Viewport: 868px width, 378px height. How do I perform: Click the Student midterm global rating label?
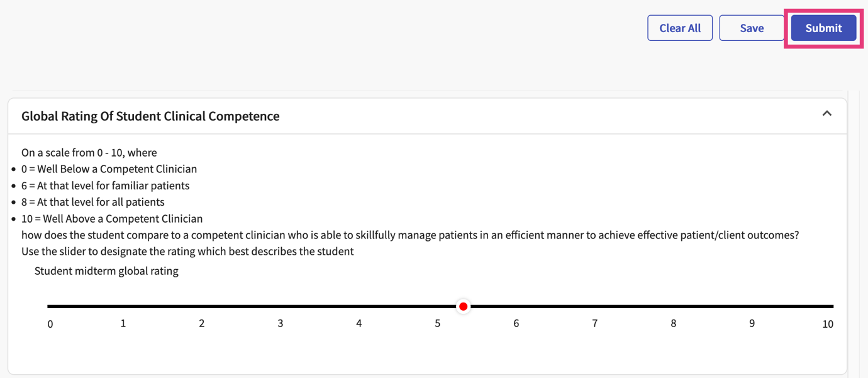[x=106, y=271]
